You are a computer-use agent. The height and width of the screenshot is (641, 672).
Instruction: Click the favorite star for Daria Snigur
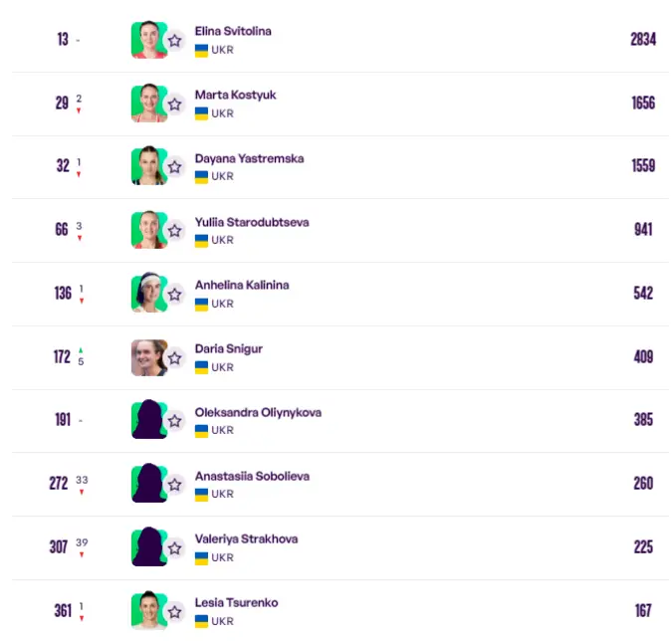click(x=174, y=358)
